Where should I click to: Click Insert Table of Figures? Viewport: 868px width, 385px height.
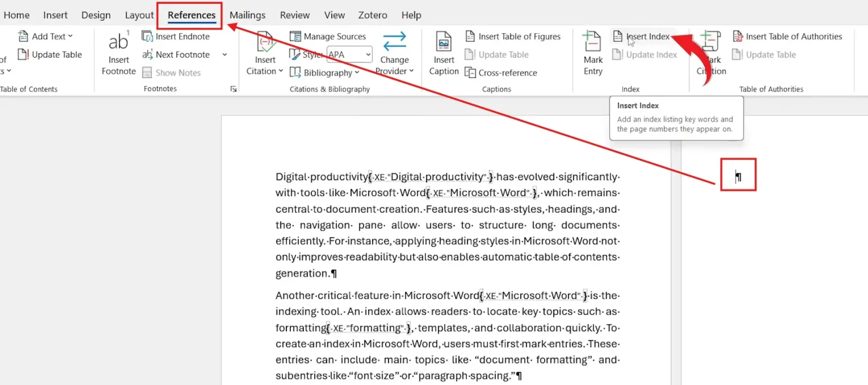point(513,36)
